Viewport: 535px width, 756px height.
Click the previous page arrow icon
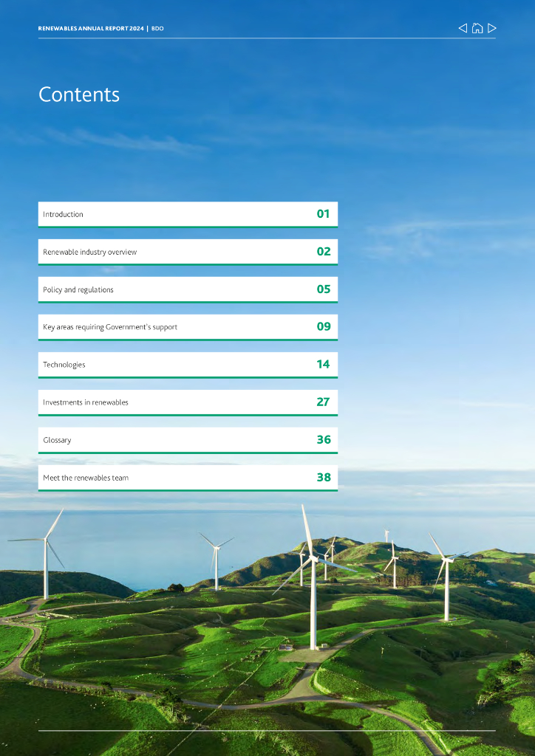pos(463,28)
